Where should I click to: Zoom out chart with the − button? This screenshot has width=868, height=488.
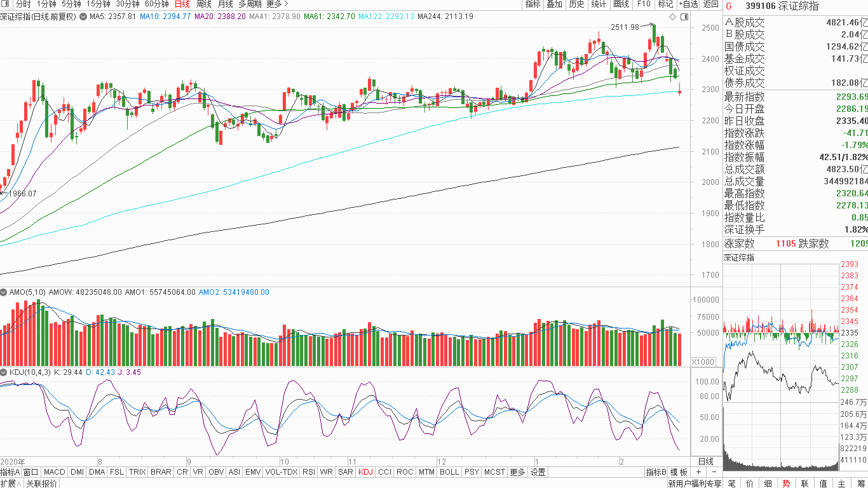tap(714, 472)
